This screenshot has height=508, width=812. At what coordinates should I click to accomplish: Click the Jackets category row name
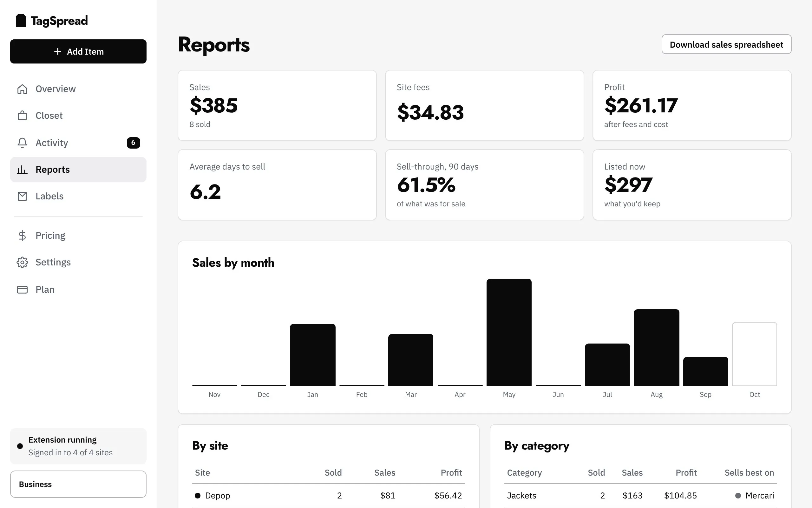pyautogui.click(x=521, y=496)
